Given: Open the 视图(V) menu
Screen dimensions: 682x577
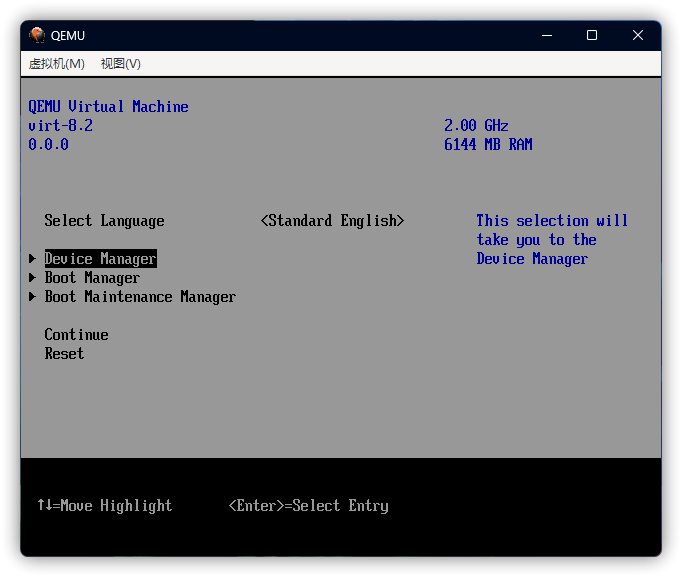Looking at the screenshot, I should click(x=121, y=64).
